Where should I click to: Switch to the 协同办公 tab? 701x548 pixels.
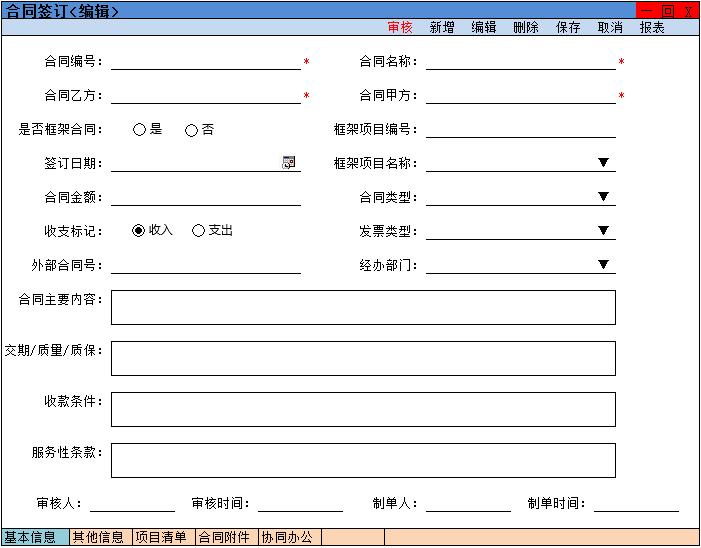(288, 537)
